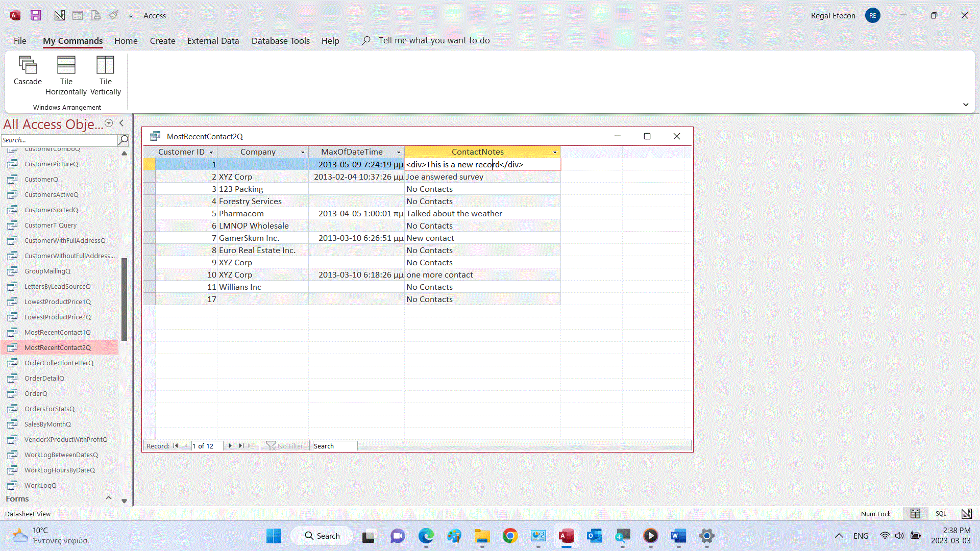This screenshot has height=551, width=980.
Task: Open the Database Tools tab
Action: 280,41
